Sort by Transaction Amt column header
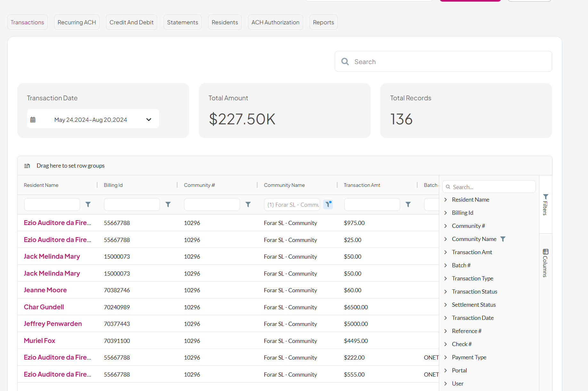The image size is (588, 391). tap(362, 185)
